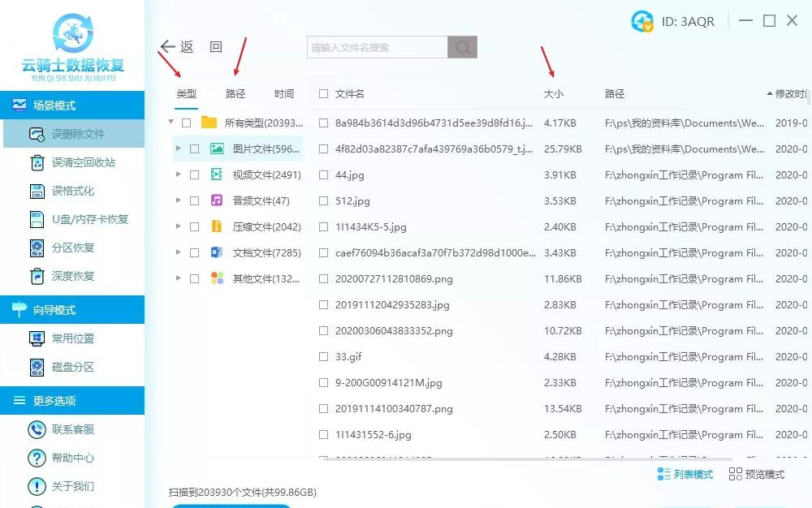The height and width of the screenshot is (508, 812).
Task: Sort files by 大小 column header
Action: coord(553,94)
